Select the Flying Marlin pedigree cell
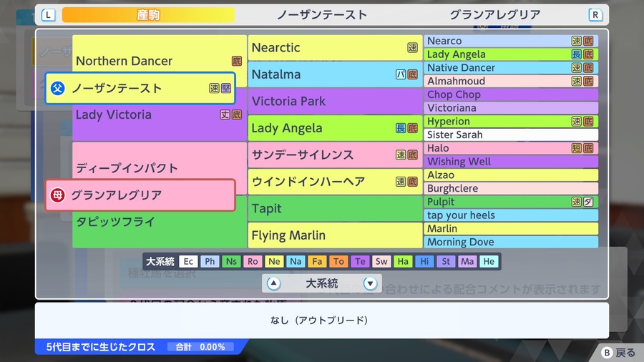The image size is (644, 362). tap(335, 235)
